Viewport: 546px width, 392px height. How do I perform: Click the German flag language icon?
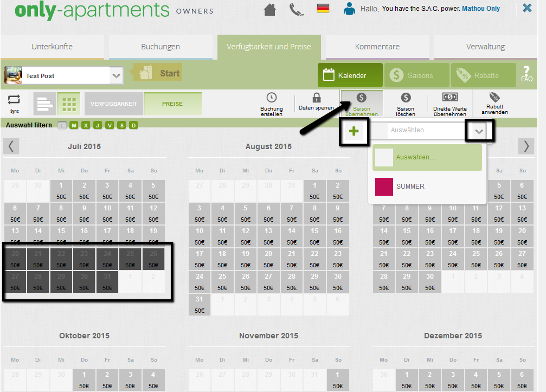pos(323,9)
